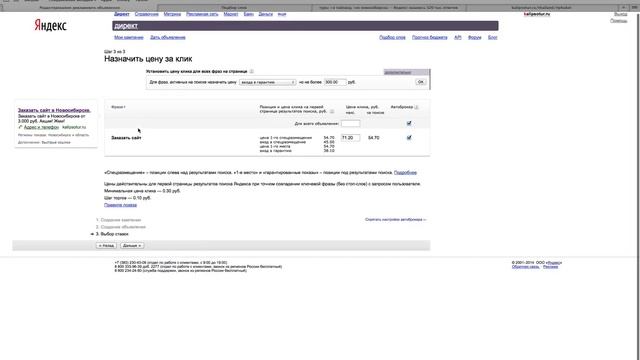The height and width of the screenshot is (360, 640).
Task: Click the Яндекс footer link
Action: (554, 262)
